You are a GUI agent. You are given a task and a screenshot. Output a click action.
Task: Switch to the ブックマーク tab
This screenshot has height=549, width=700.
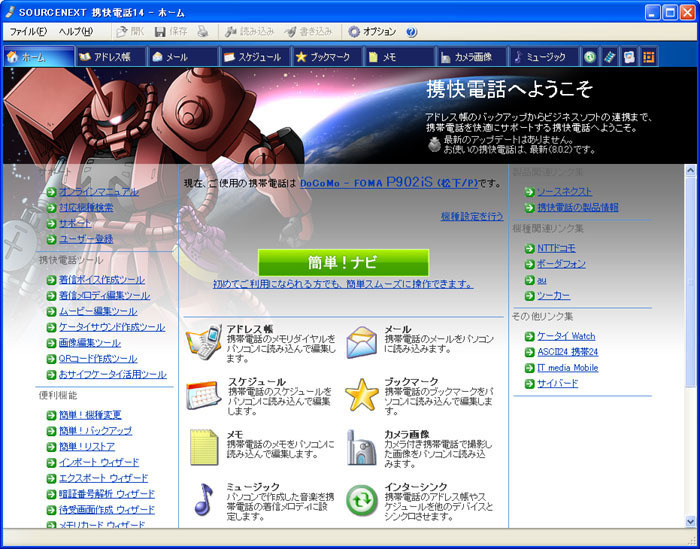pyautogui.click(x=327, y=57)
